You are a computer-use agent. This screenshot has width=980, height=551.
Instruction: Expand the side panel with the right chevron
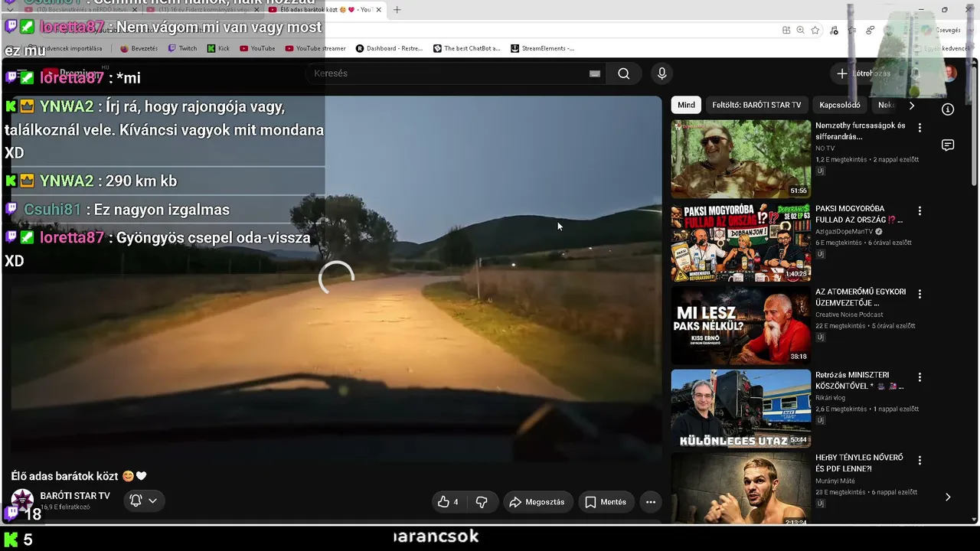click(x=948, y=497)
